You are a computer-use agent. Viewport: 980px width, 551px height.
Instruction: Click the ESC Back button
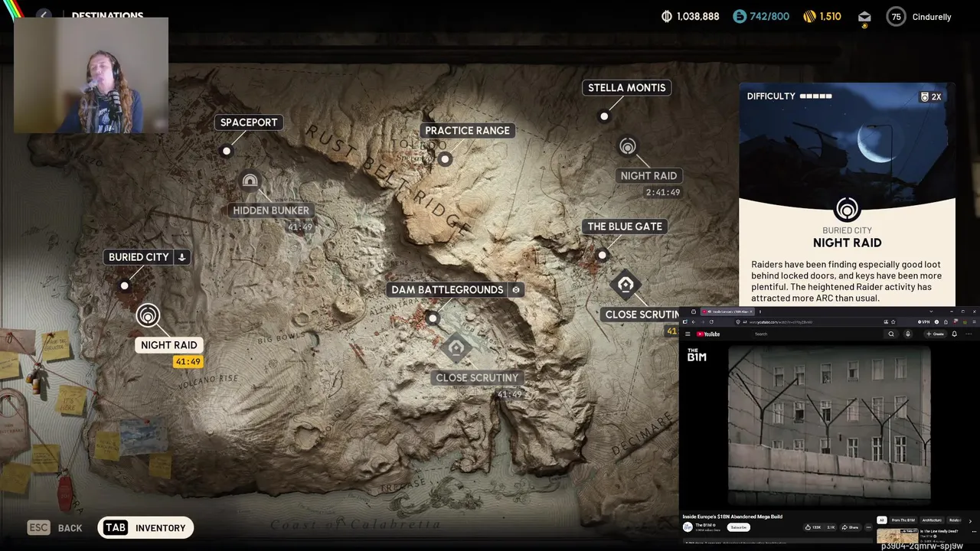[x=54, y=528]
